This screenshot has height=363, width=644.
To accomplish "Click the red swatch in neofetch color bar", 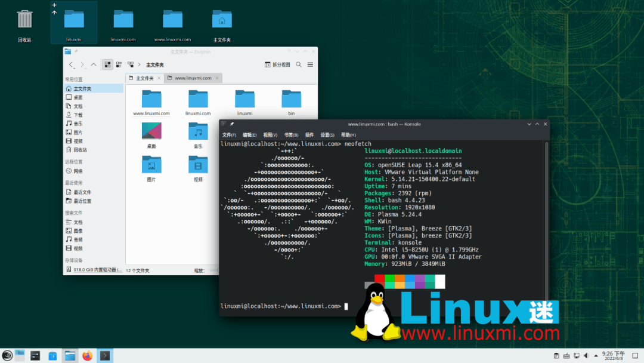I will [379, 278].
